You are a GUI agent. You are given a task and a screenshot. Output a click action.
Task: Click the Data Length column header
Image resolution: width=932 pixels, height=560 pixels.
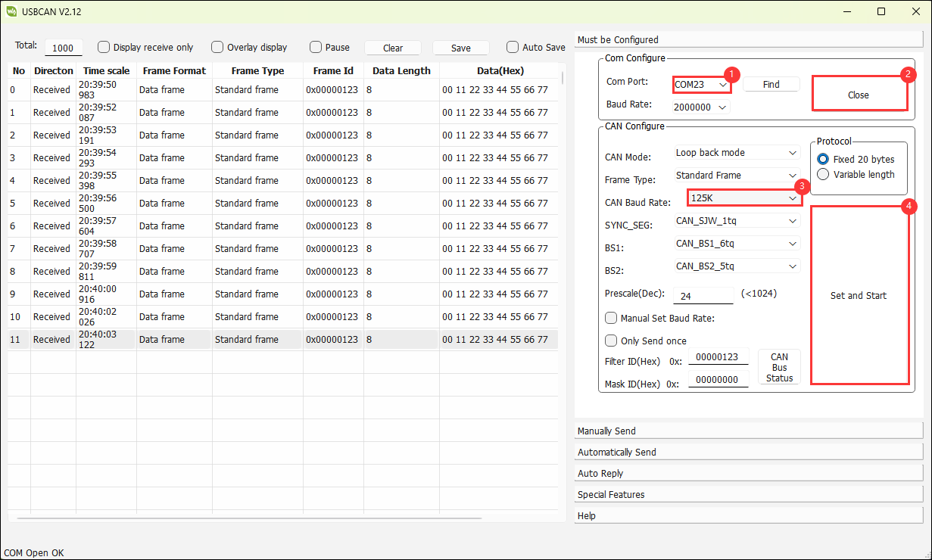[401, 70]
